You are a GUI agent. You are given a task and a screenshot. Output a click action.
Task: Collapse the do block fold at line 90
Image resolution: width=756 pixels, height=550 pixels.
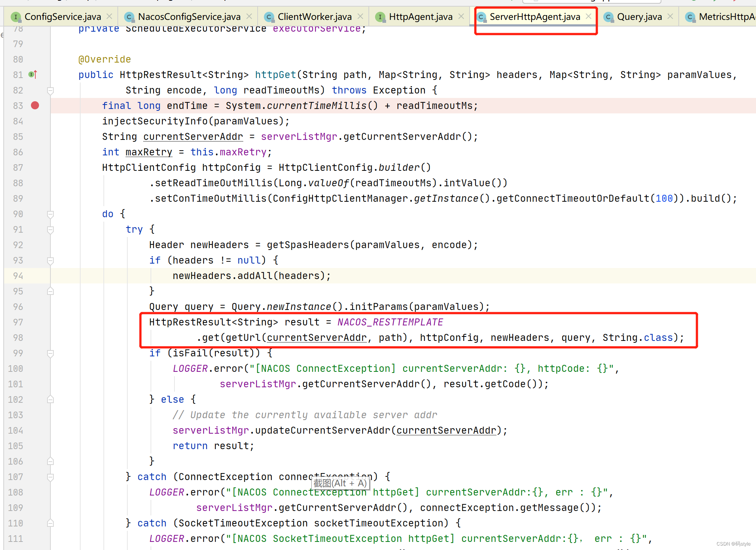coord(51,214)
